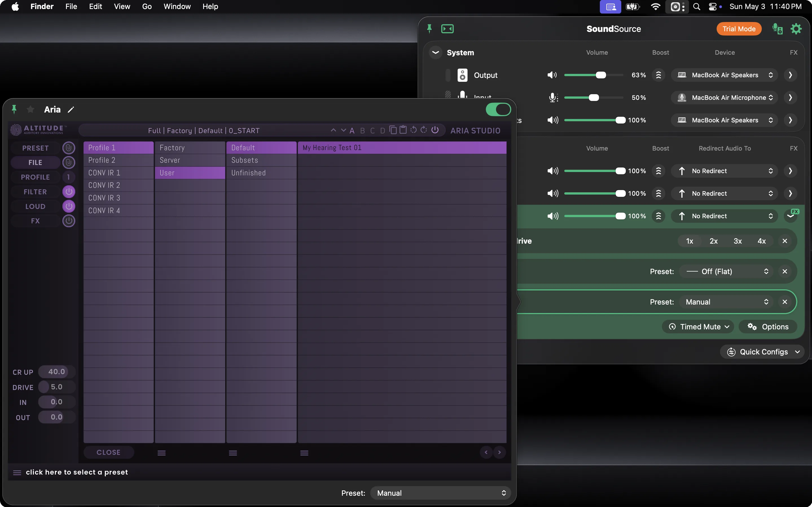This screenshot has height=507, width=812.
Task: Open macOS Spotlight search
Action: 697,7
